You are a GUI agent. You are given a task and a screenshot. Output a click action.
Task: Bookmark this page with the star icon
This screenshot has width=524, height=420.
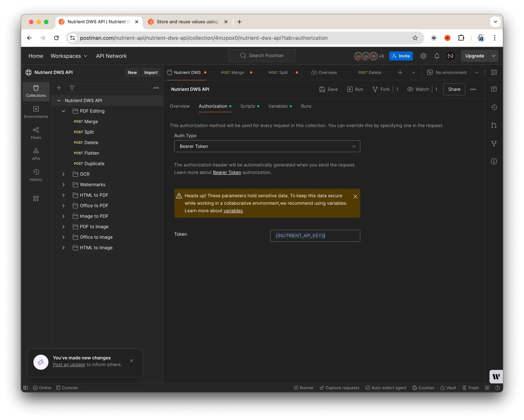pyautogui.click(x=415, y=38)
